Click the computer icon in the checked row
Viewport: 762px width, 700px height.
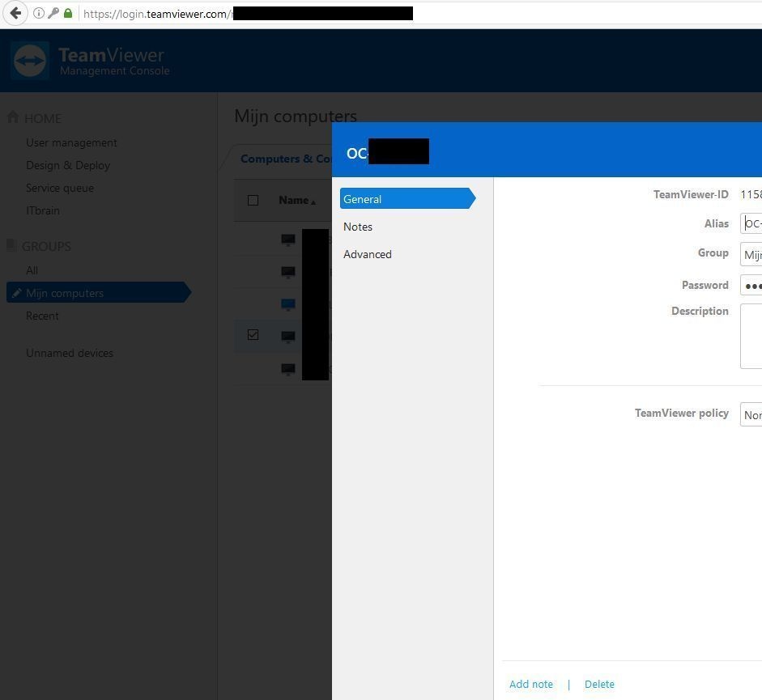point(288,336)
